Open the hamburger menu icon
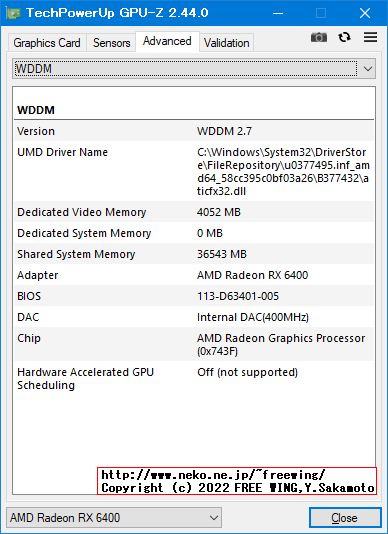 [x=370, y=37]
